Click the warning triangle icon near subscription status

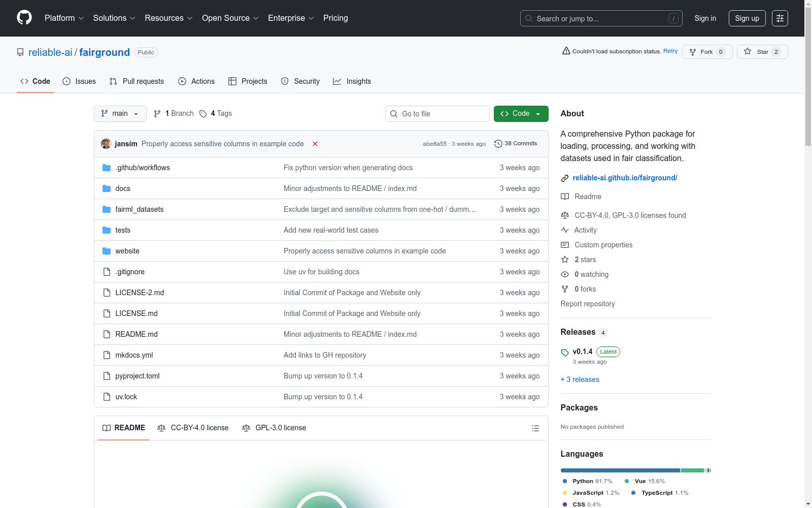point(566,51)
